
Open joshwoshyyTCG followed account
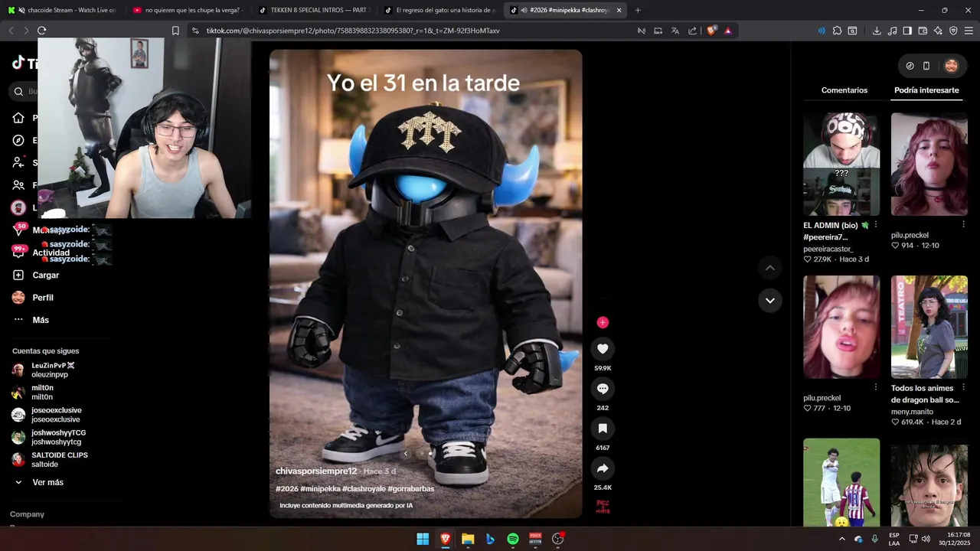47,437
